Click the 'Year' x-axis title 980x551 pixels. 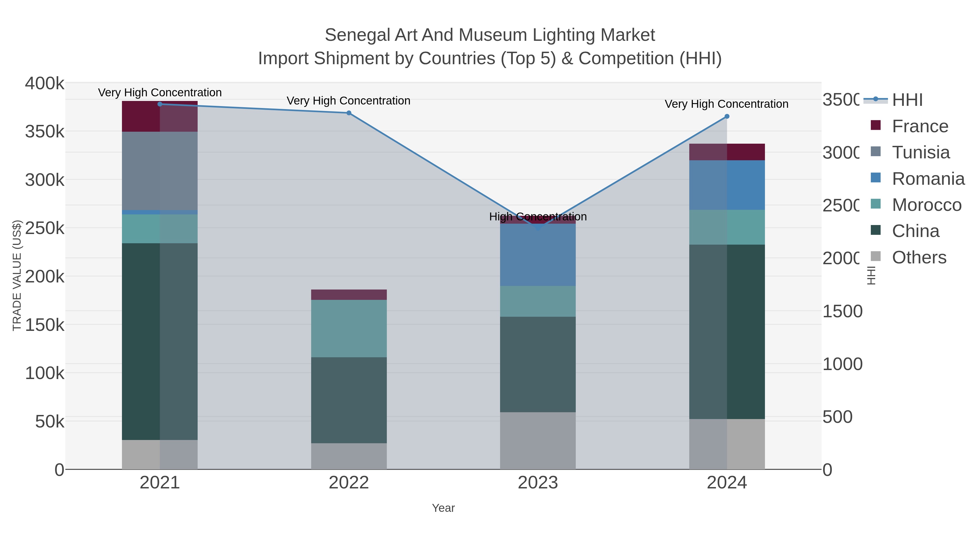[443, 508]
